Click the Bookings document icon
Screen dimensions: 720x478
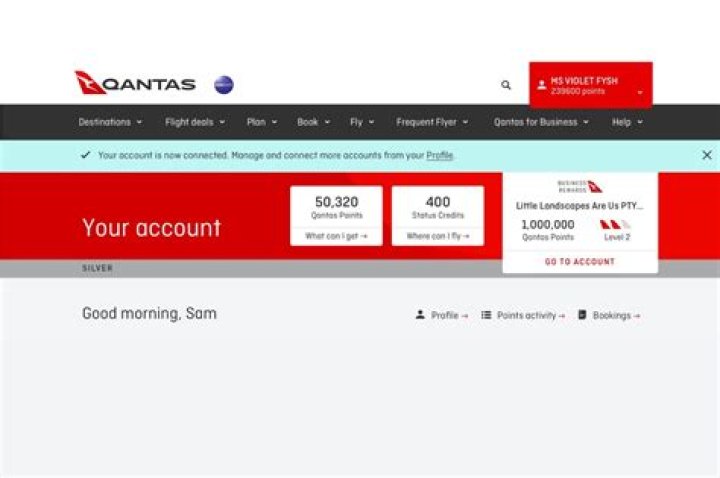click(582, 315)
